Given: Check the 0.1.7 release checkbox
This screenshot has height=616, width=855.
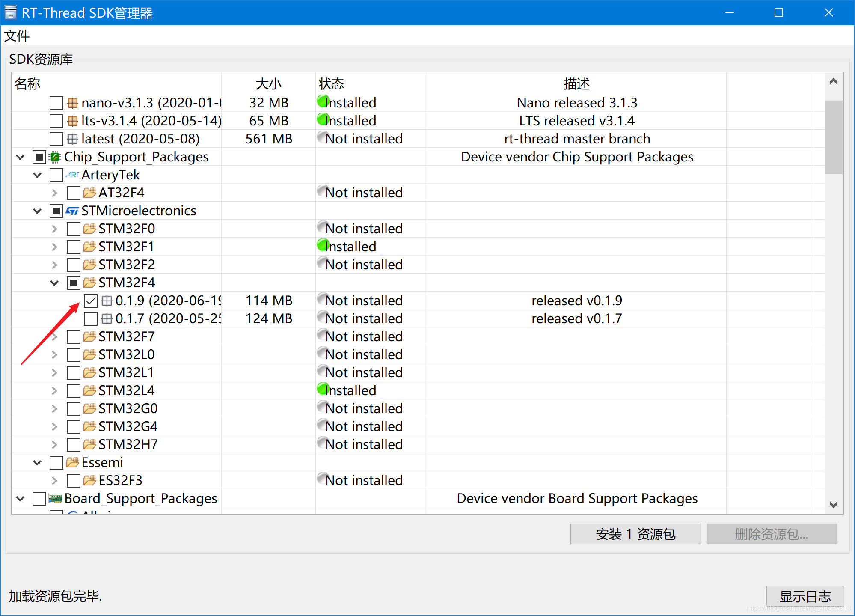Looking at the screenshot, I should click(91, 319).
